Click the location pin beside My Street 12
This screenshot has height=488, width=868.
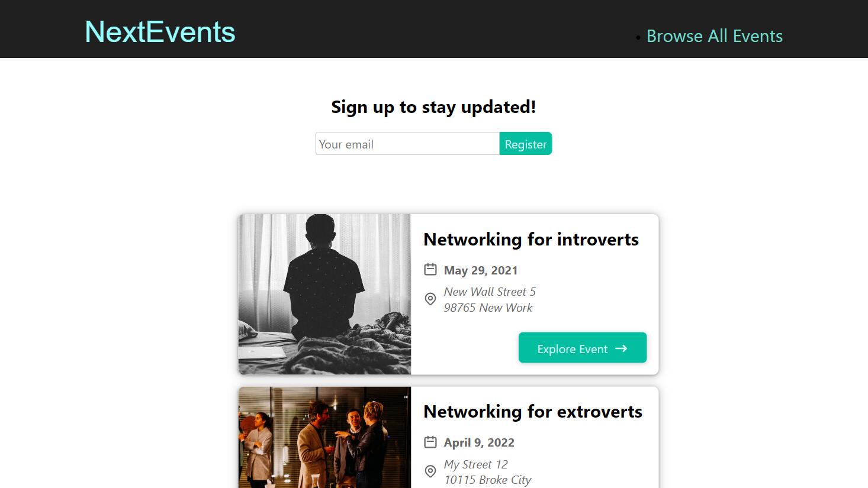coord(430,471)
